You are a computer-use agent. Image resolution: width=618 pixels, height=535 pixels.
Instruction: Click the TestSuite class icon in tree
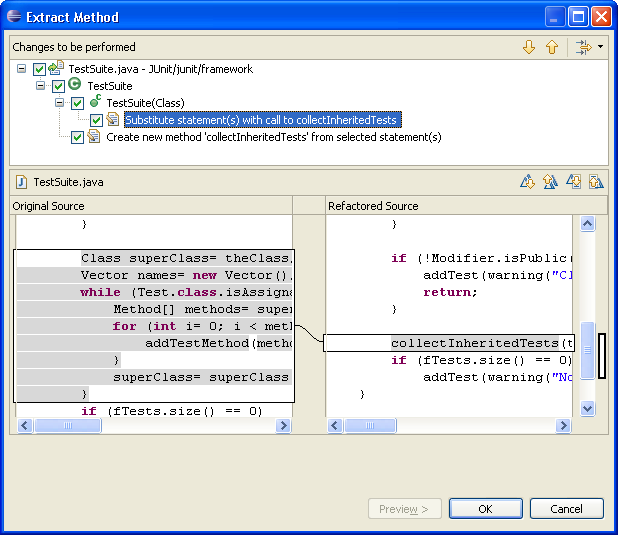point(75,86)
